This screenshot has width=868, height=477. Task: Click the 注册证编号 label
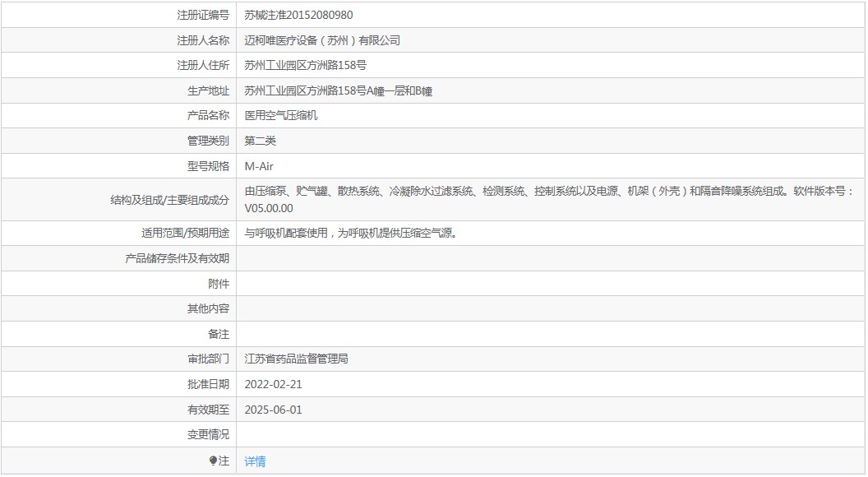202,15
